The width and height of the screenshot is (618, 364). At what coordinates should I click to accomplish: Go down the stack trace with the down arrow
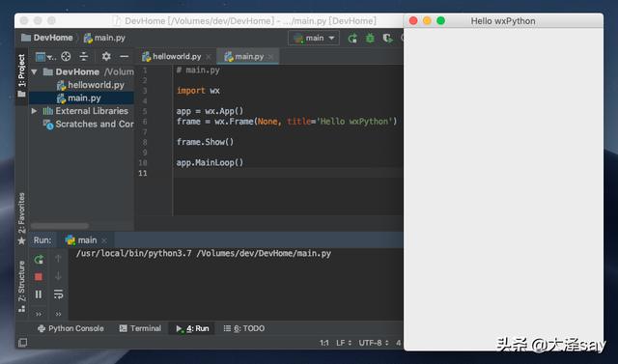pyautogui.click(x=58, y=276)
